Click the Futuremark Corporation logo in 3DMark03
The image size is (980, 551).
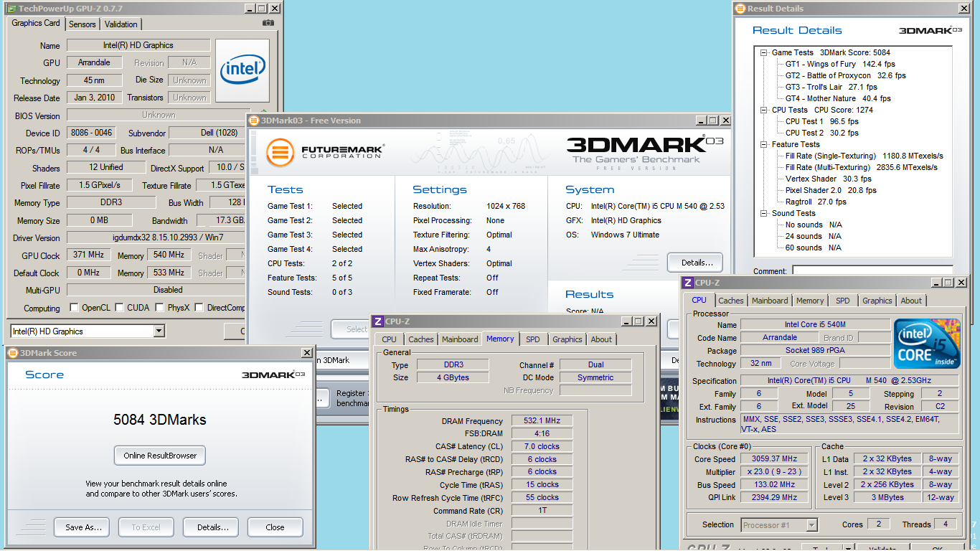(324, 152)
